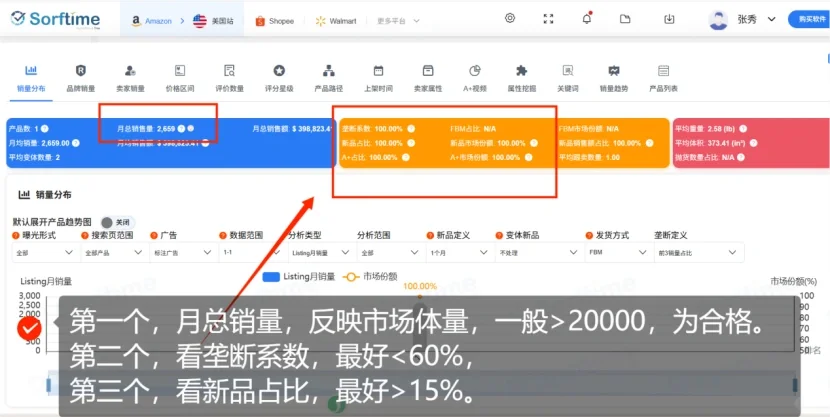Click the 购买软件 button
Image resolution: width=830 pixels, height=417 pixels.
point(809,19)
